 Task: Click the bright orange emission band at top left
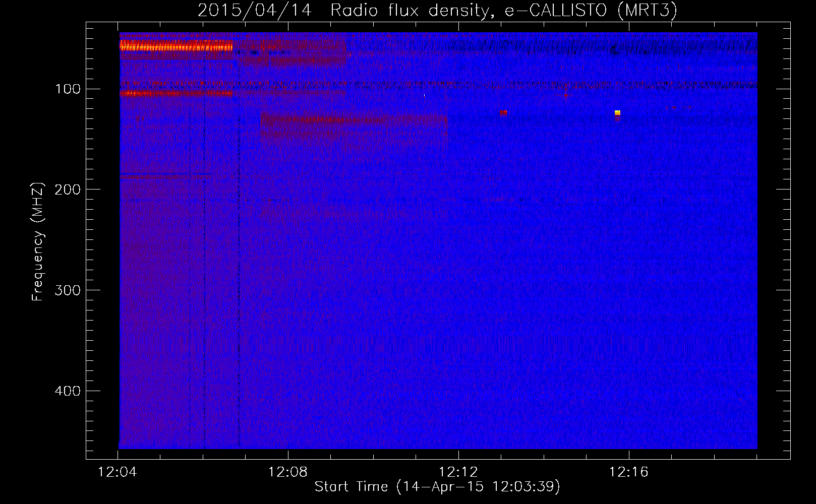pos(176,46)
